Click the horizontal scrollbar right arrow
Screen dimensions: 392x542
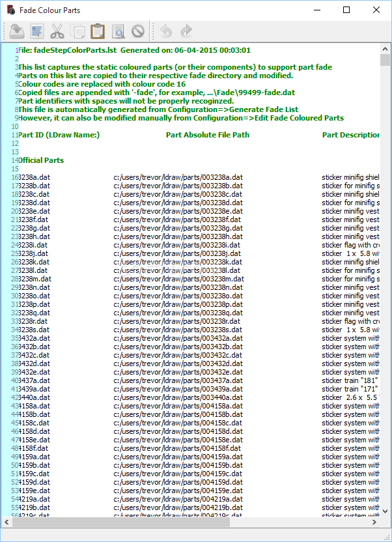coord(374,522)
